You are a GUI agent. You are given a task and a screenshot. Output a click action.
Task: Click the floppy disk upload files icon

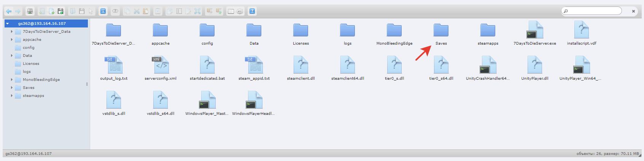point(60,11)
